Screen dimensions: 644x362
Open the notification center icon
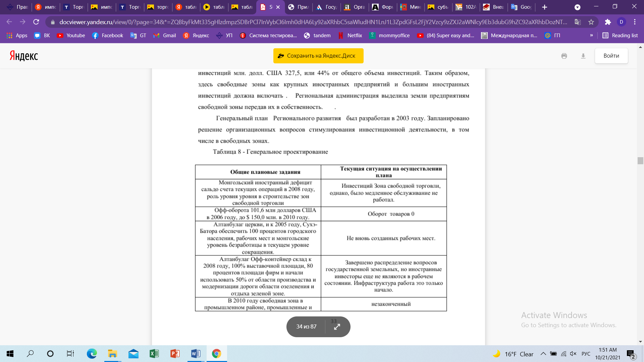click(x=631, y=354)
